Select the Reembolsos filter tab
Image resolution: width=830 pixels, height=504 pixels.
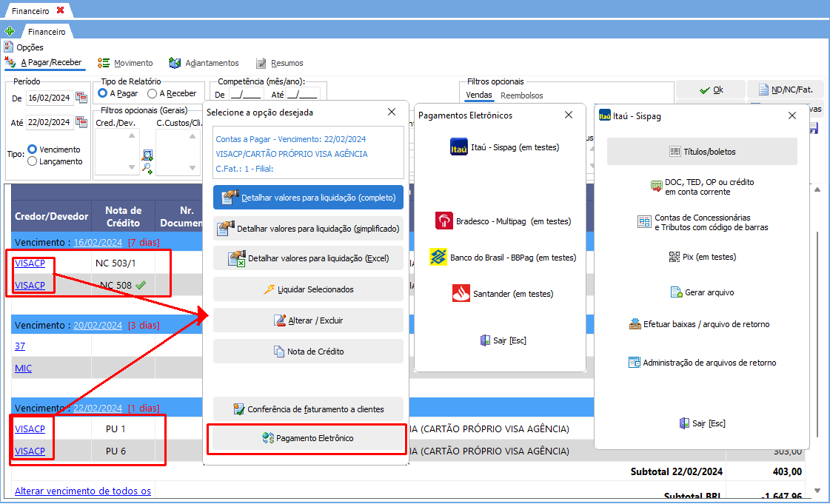click(x=522, y=95)
